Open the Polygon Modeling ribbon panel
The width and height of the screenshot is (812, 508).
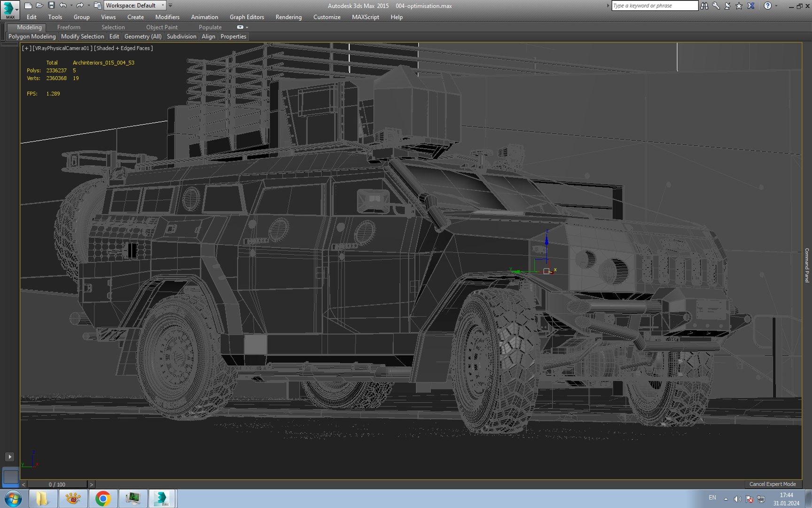coord(32,36)
